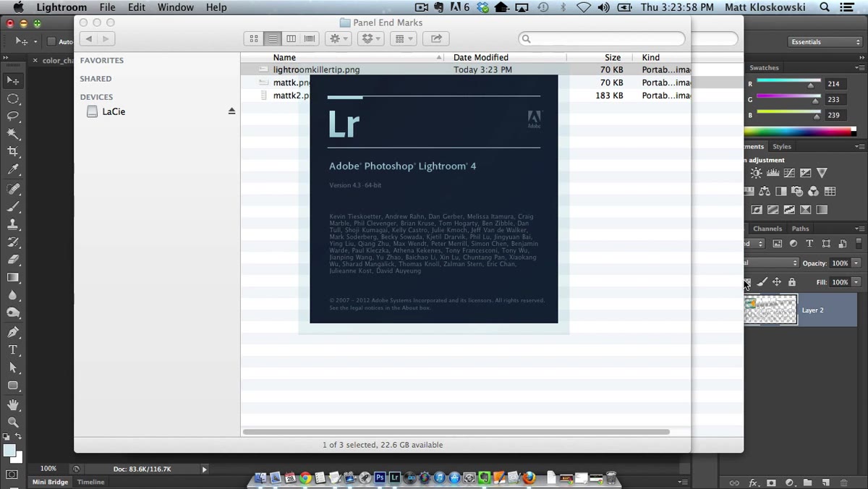This screenshot has width=868, height=489.
Task: Select the Eyedropper tool
Action: [13, 169]
